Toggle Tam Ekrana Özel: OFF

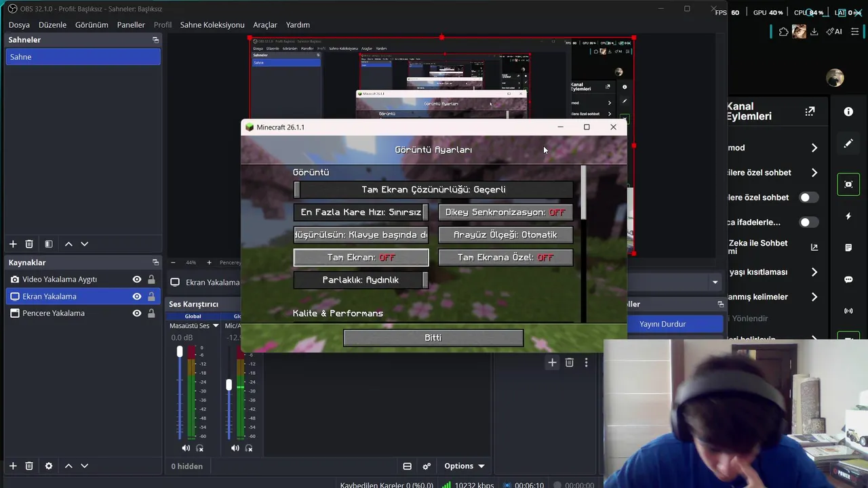[x=505, y=258]
